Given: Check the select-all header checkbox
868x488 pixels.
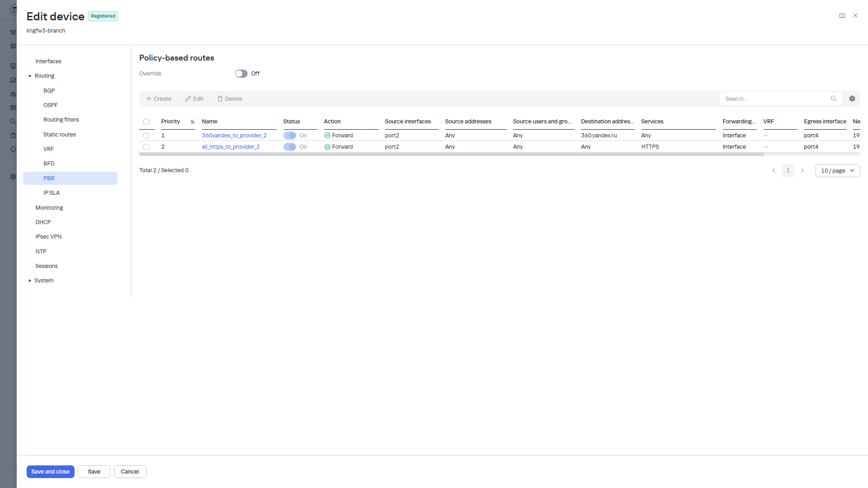Looking at the screenshot, I should 146,122.
